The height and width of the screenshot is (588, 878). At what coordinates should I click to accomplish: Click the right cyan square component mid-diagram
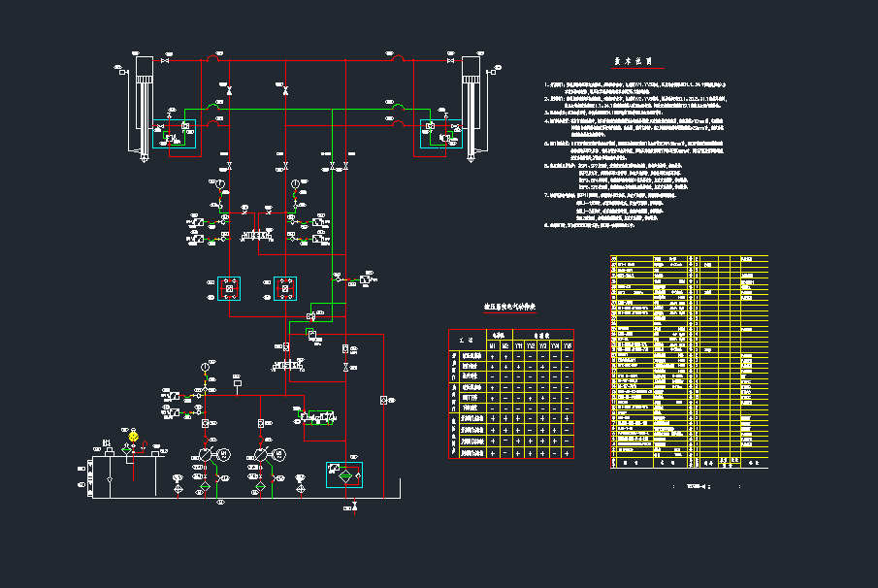[x=284, y=286]
